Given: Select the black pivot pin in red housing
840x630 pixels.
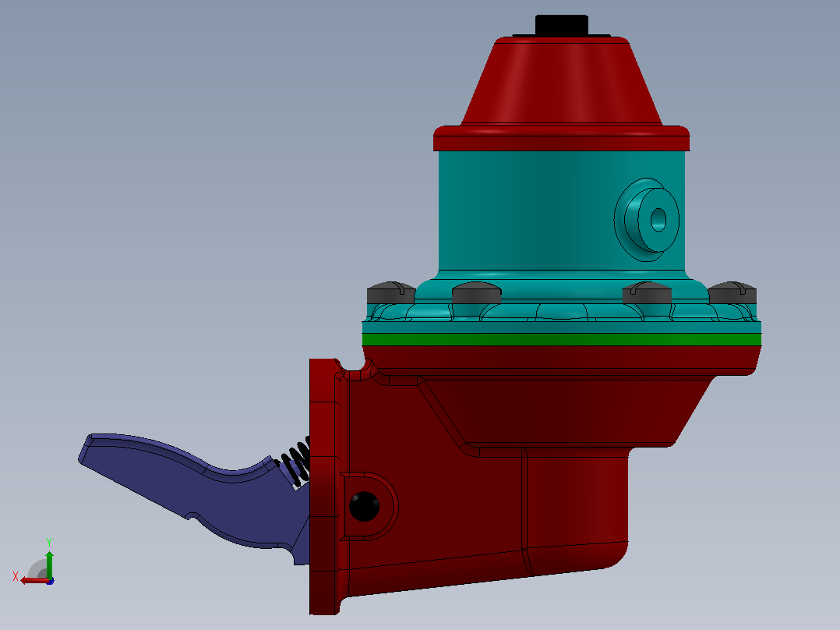Looking at the screenshot, I should pyautogui.click(x=365, y=507).
